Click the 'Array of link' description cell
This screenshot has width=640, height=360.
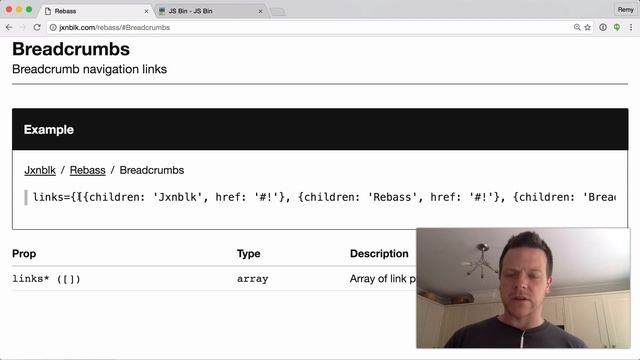tap(383, 279)
